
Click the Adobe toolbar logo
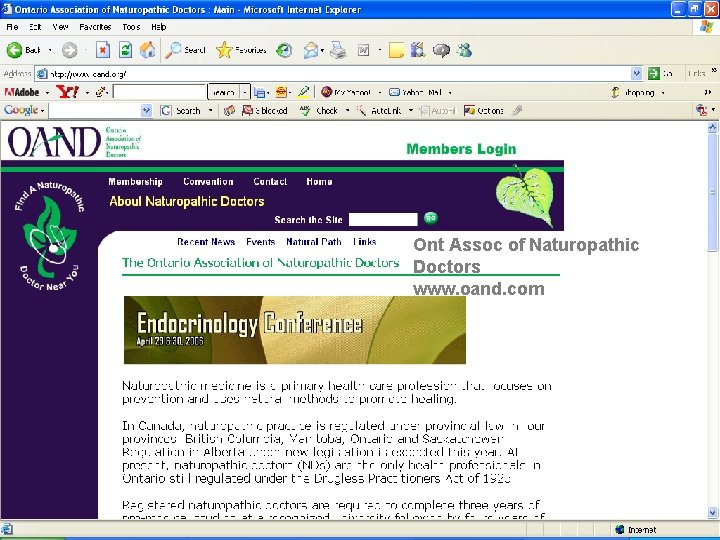click(22, 92)
